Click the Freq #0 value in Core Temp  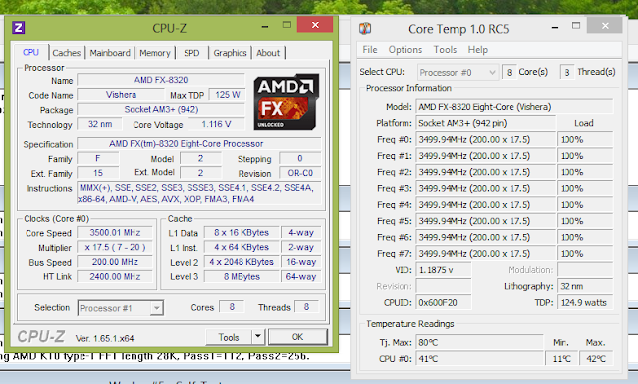(486, 140)
